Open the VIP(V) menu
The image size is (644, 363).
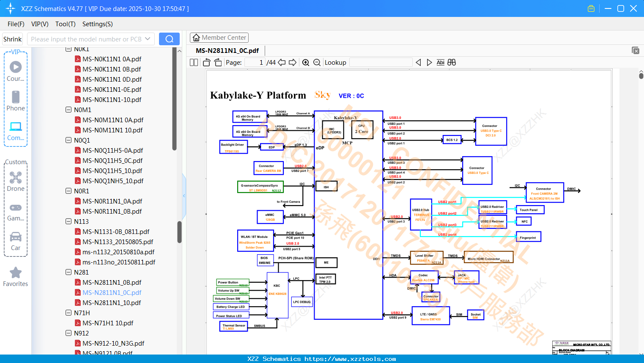point(40,24)
